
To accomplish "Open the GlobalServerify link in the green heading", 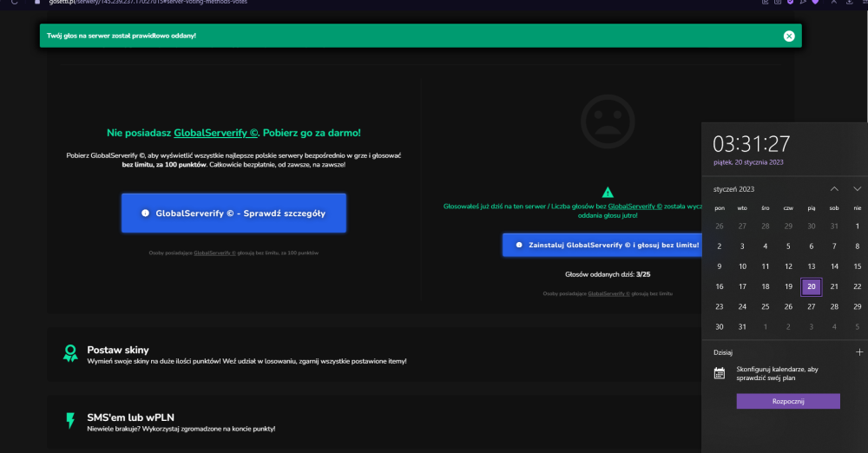I will [x=215, y=133].
